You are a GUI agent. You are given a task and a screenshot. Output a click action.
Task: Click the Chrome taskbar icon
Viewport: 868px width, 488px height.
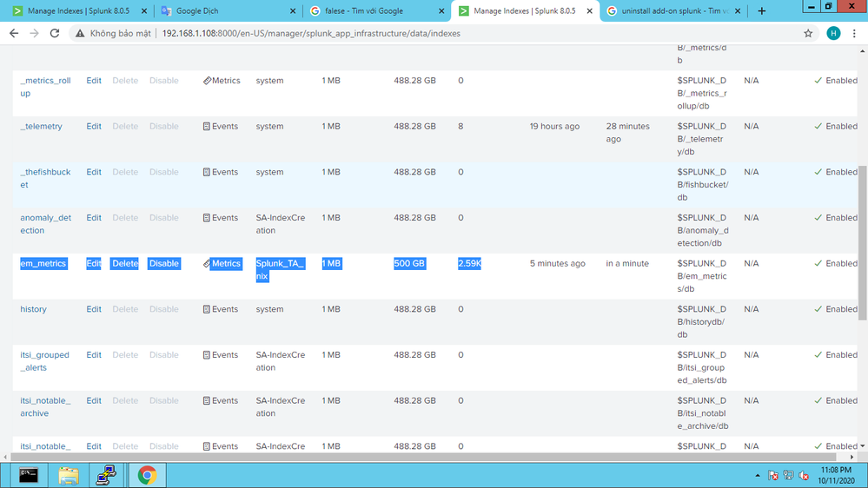tap(147, 475)
